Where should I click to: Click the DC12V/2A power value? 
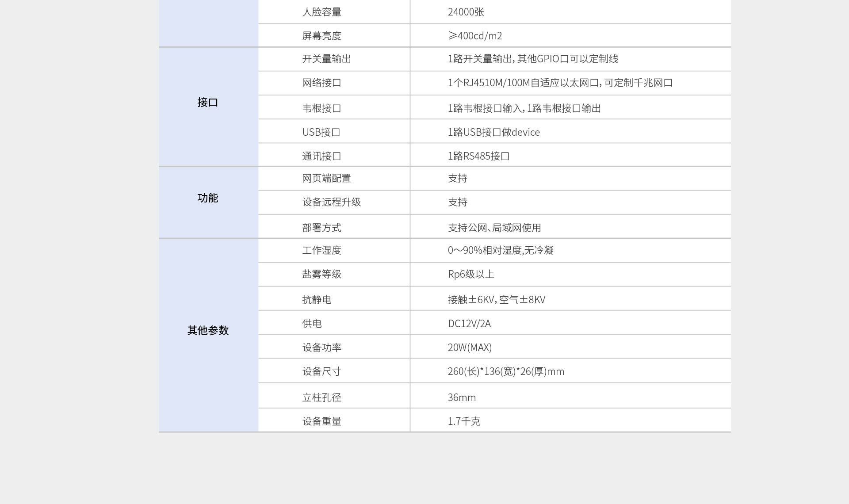tap(469, 324)
